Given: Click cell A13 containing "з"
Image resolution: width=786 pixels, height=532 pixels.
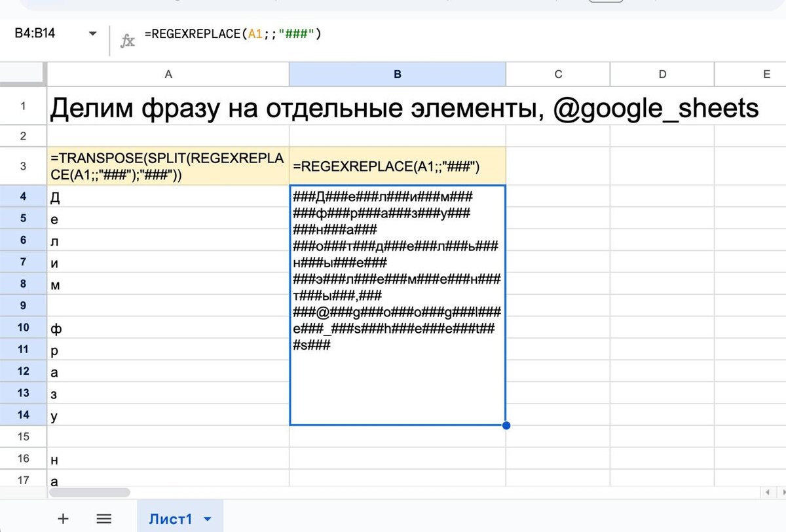Looking at the screenshot, I should pos(168,392).
